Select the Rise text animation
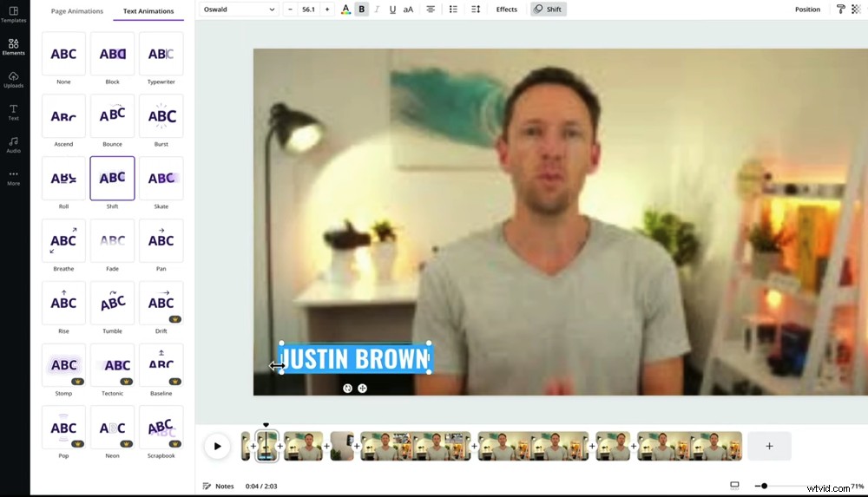Viewport: 868px width, 497px height. tap(63, 303)
